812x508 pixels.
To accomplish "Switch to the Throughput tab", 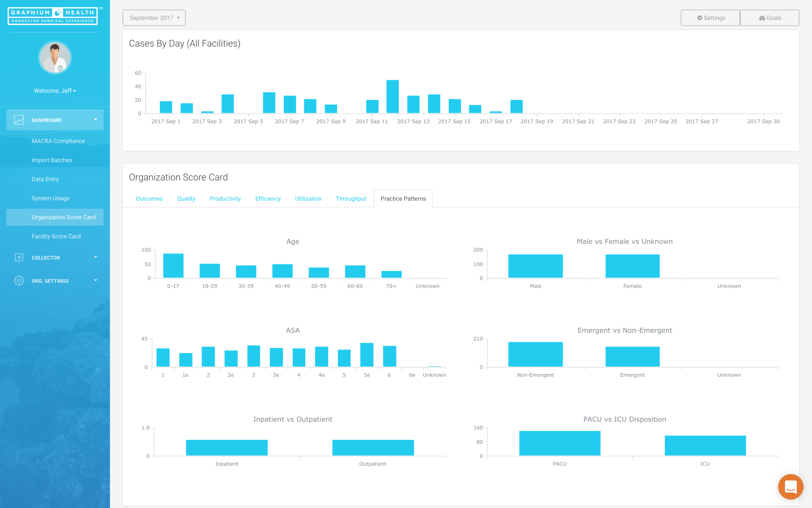I will point(350,199).
